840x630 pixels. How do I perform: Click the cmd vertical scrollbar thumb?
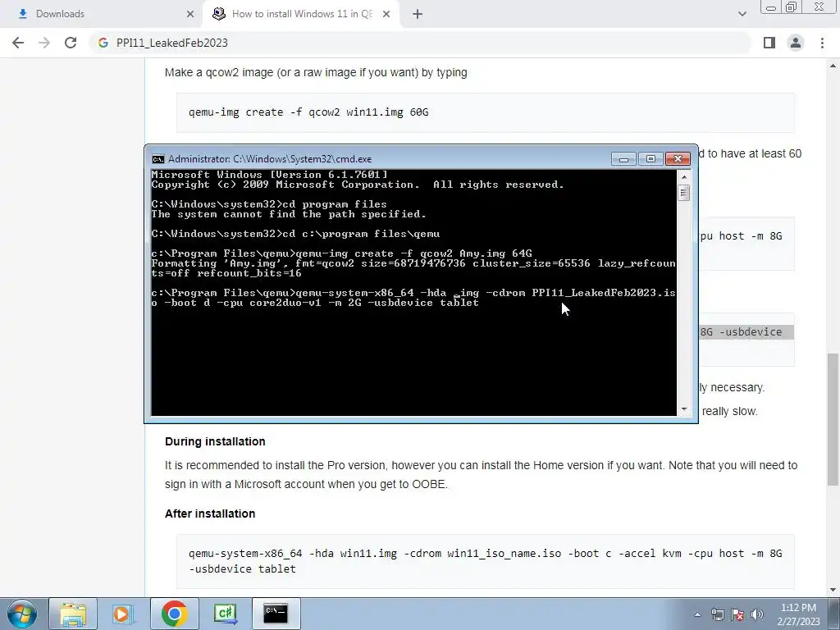(x=683, y=192)
